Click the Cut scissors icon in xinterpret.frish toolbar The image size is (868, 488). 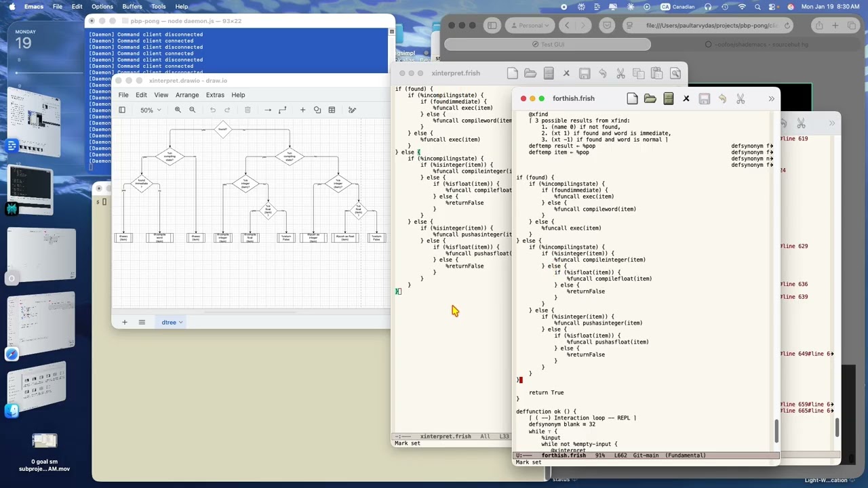pyautogui.click(x=620, y=73)
